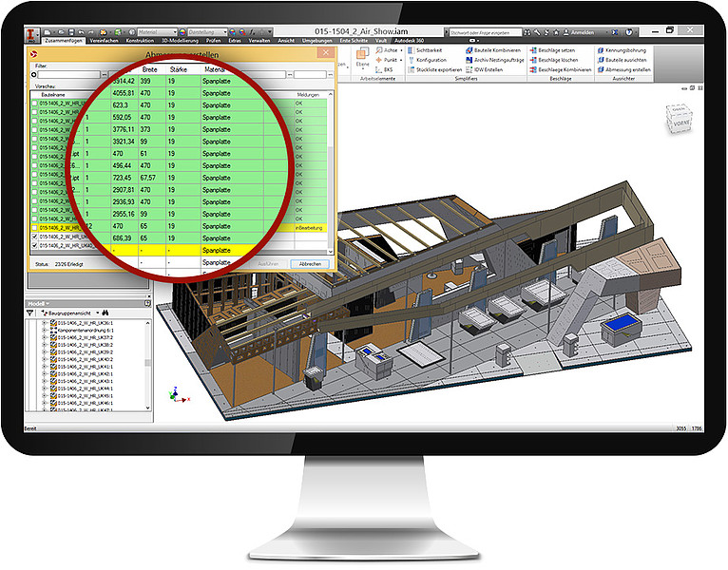Click the Abbrechen button in the dialog
This screenshot has width=728, height=570.
310,264
